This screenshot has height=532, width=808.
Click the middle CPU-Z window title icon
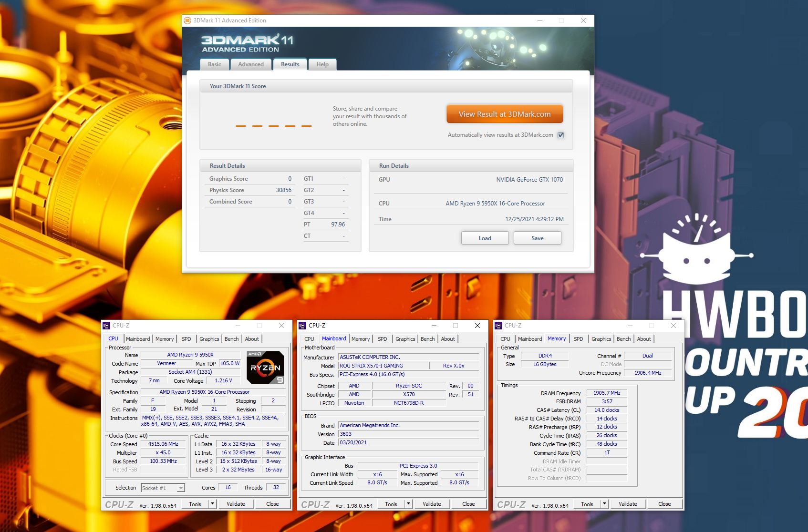click(x=302, y=326)
